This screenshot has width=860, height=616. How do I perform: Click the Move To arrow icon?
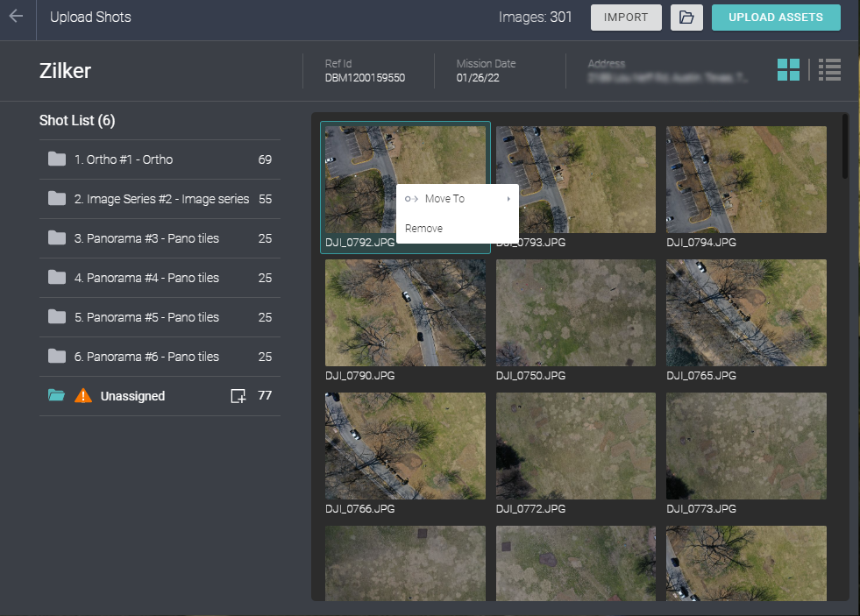coord(411,199)
